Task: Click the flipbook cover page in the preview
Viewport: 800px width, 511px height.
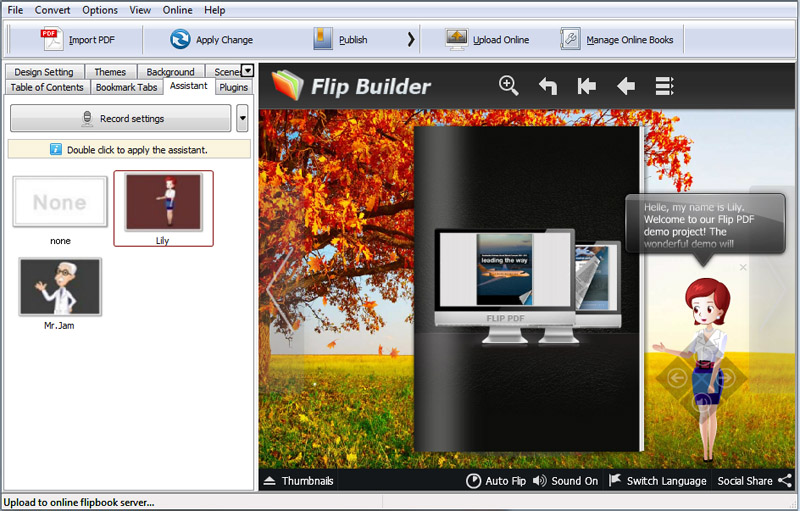Action: click(x=527, y=289)
